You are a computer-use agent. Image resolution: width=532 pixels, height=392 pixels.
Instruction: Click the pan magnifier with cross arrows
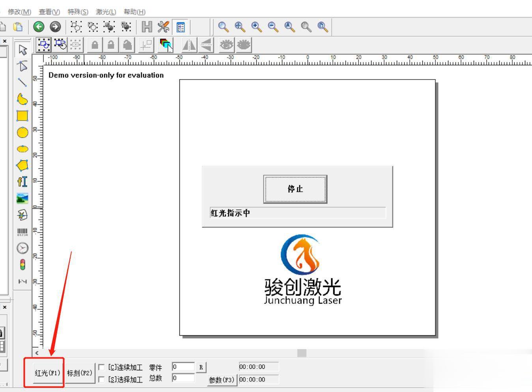(240, 27)
